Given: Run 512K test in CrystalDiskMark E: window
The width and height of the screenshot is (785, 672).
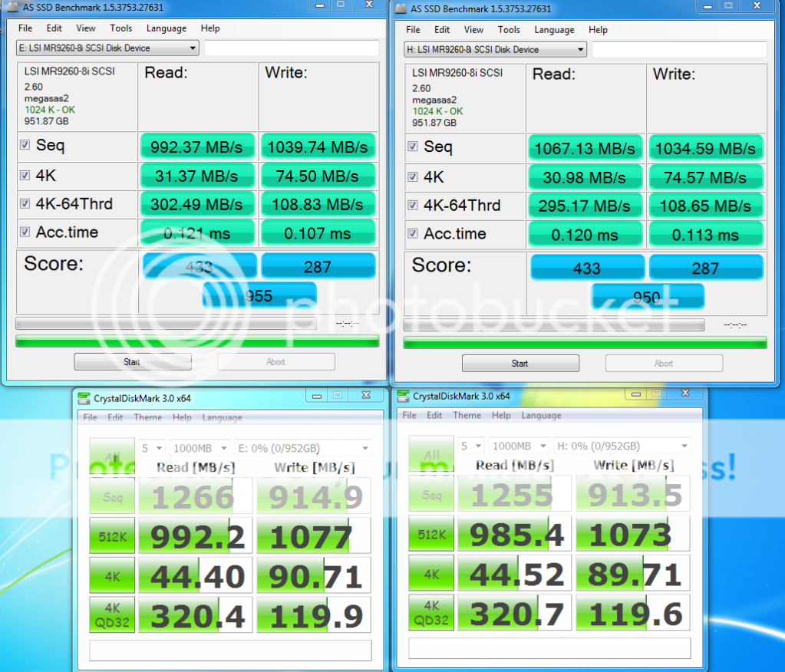Looking at the screenshot, I should pos(112,536).
